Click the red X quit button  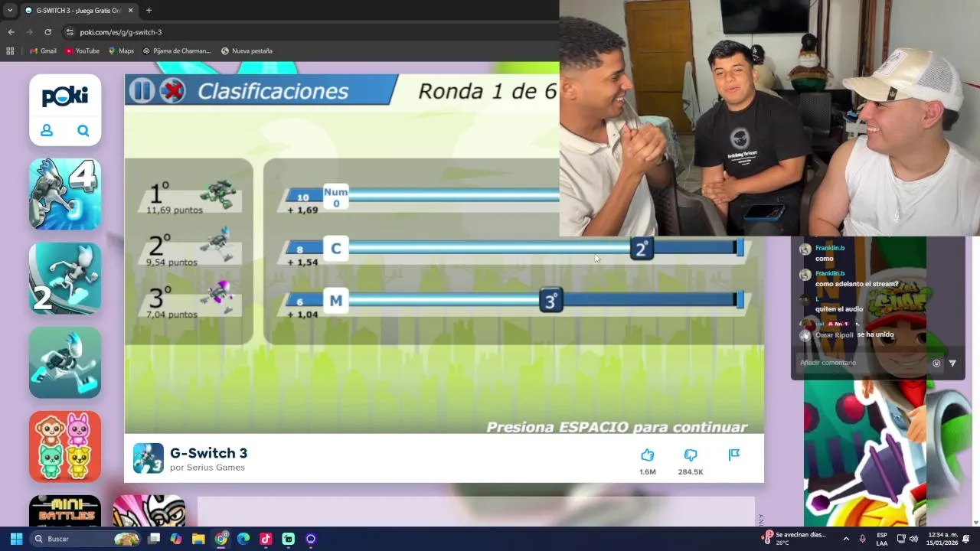click(173, 91)
